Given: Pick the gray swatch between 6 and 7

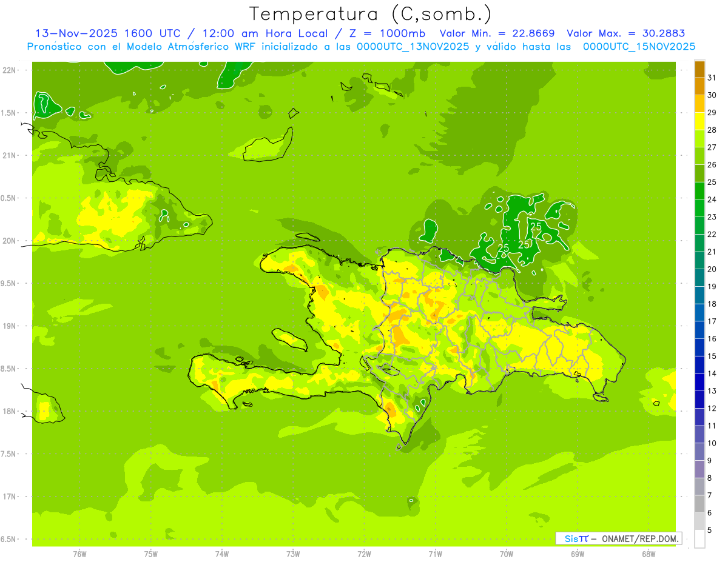Looking at the screenshot, I should coord(699,504).
